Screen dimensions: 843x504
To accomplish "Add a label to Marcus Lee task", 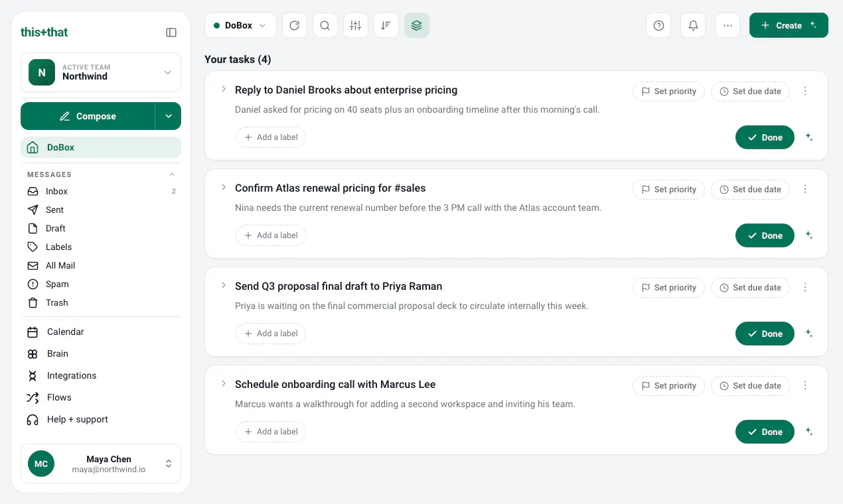I will point(271,432).
